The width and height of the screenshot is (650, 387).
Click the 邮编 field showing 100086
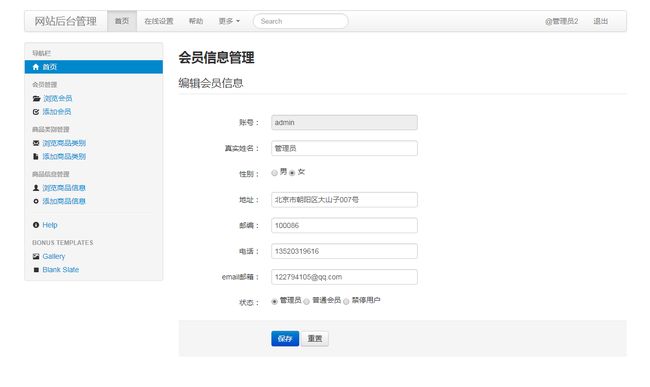(x=344, y=225)
